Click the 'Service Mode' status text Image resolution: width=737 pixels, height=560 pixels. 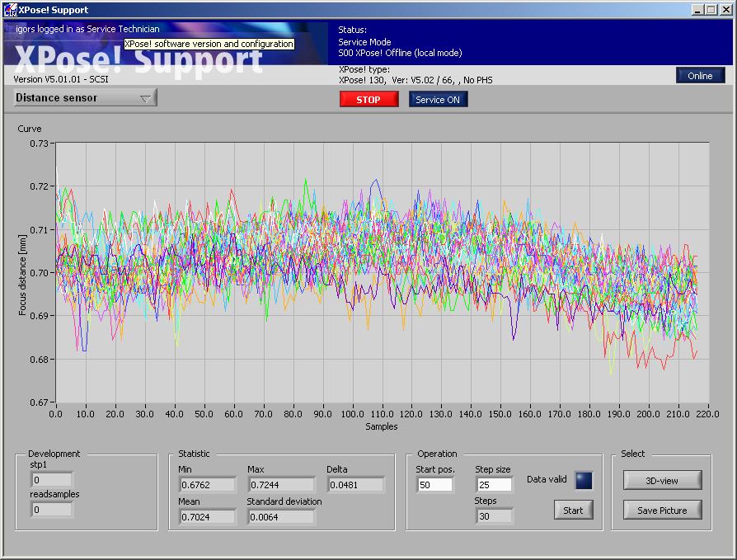click(x=364, y=42)
